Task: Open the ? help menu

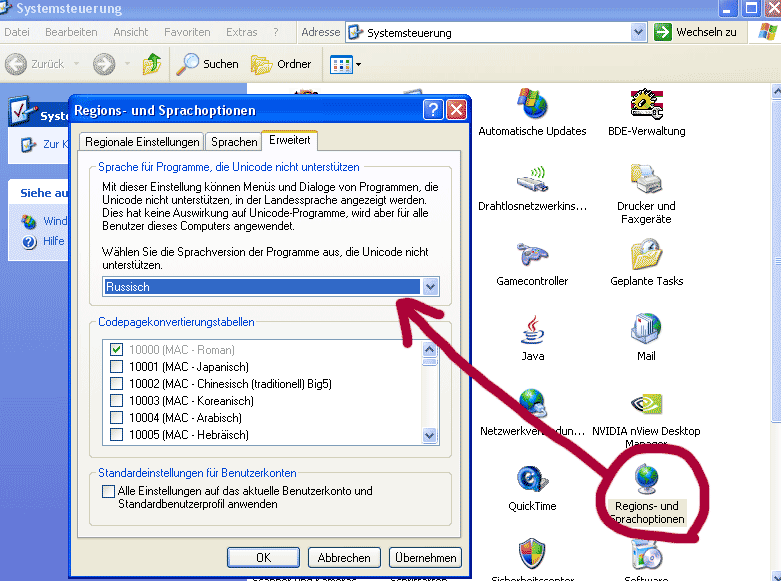Action: (x=275, y=32)
